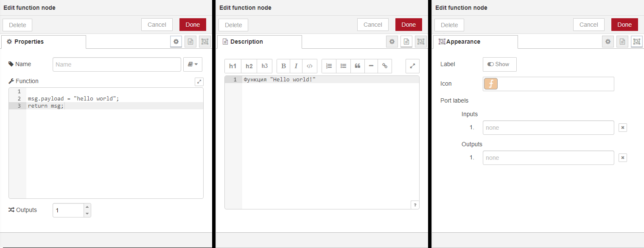Open markdown help question mark button
This screenshot has height=248, width=644.
[414, 204]
